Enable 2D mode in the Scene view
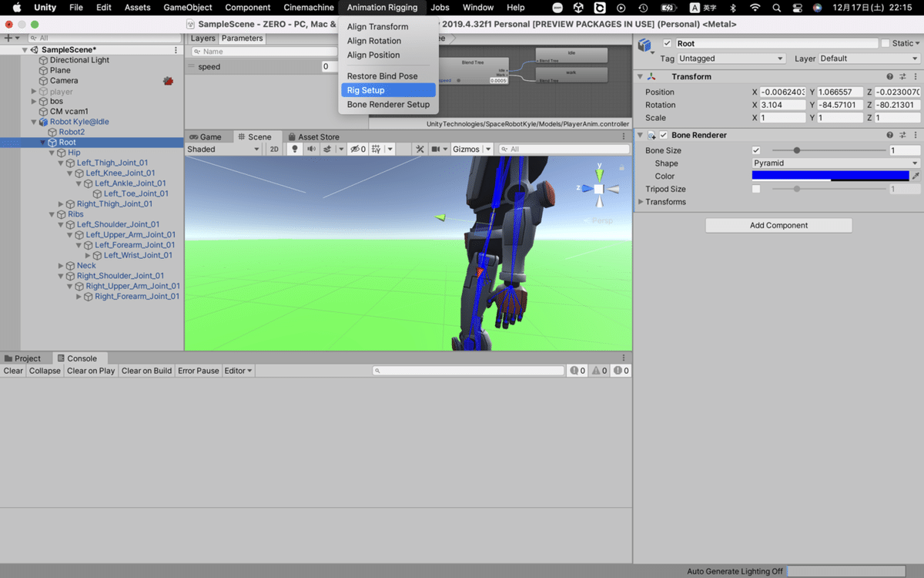 click(275, 149)
